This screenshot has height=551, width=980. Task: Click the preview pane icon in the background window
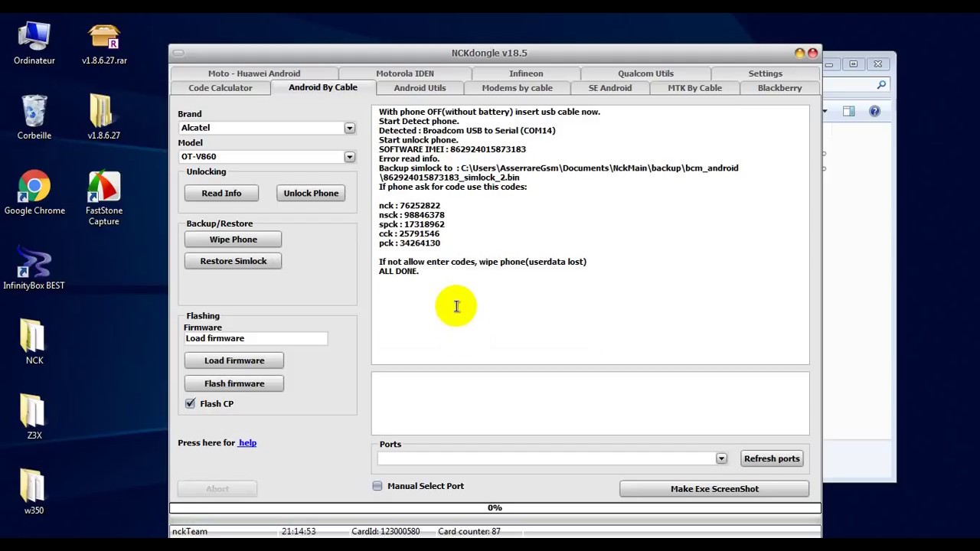pos(848,112)
